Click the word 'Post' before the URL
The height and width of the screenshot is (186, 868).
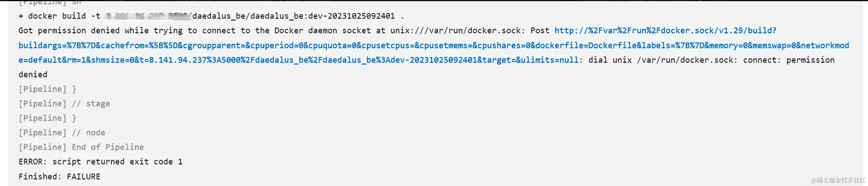(x=540, y=31)
